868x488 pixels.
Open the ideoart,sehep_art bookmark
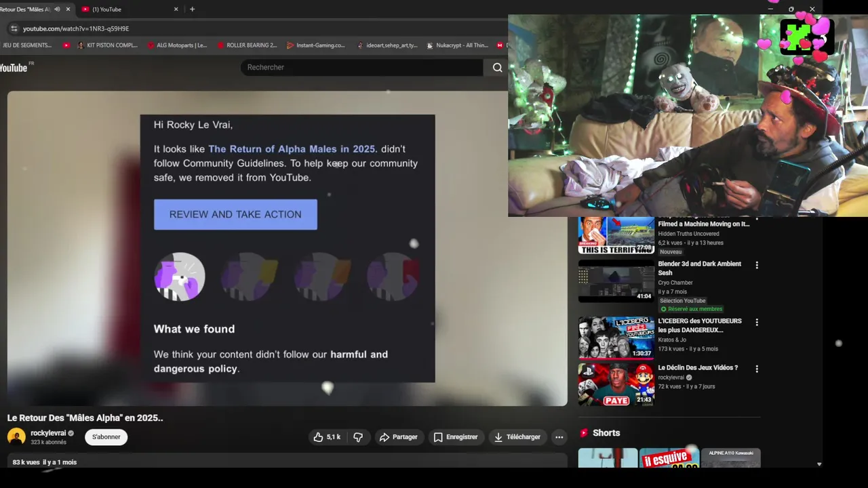[x=387, y=45]
